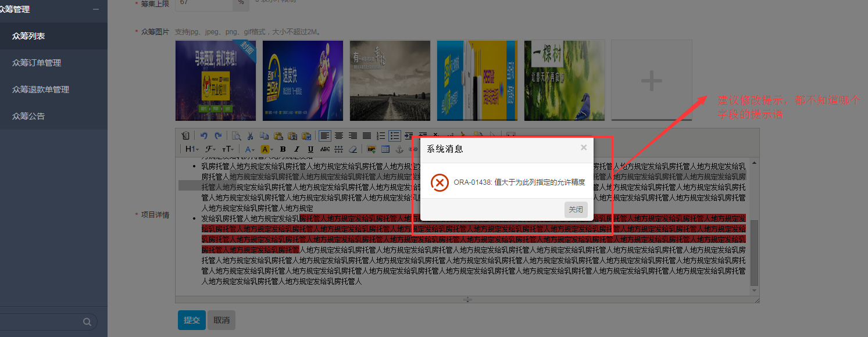Insert a table with the table icon
The width and height of the screenshot is (868, 337).
tap(385, 149)
